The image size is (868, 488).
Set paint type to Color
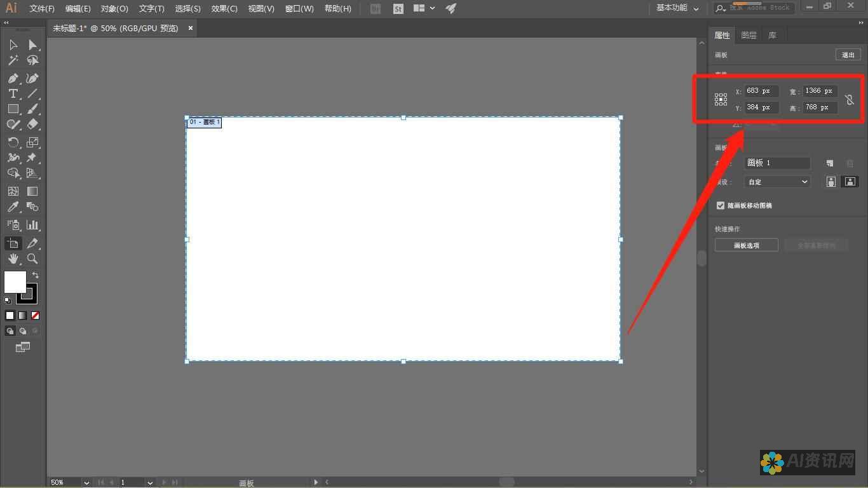pos(10,315)
